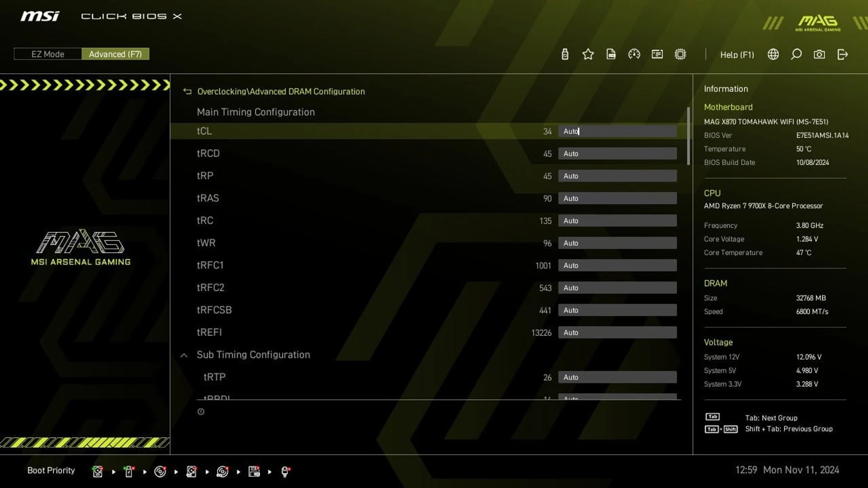Click the exit door-arrow icon
The height and width of the screenshot is (488, 868).
(x=842, y=54)
